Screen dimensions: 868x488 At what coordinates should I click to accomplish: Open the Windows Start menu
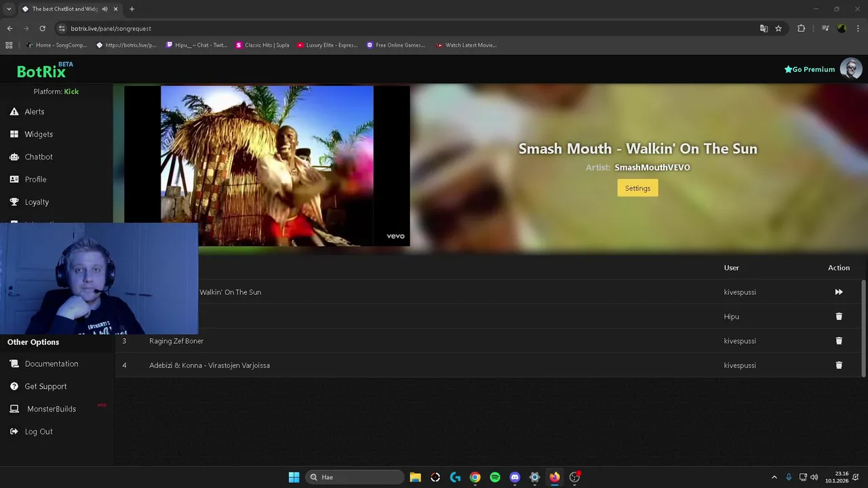pos(294,477)
